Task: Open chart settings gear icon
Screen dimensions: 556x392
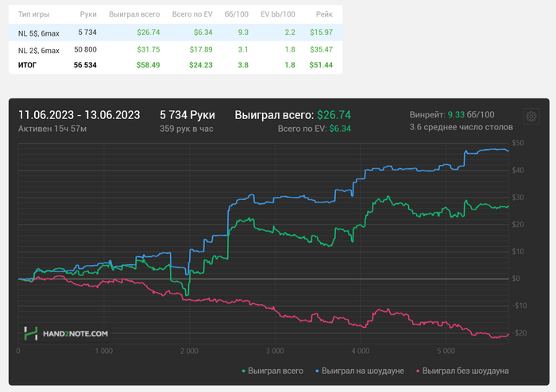Action: pyautogui.click(x=531, y=116)
